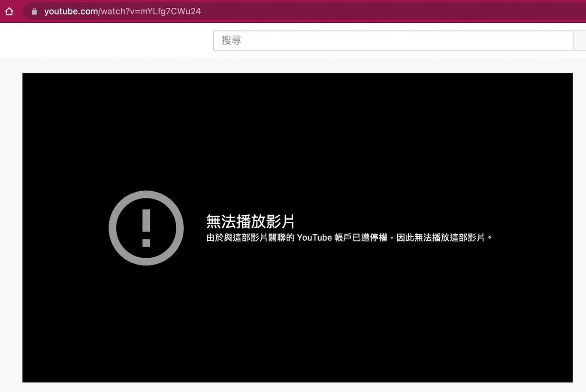Select the youtube.com URL in address bar
Viewport: 586px width, 392px height.
122,11
